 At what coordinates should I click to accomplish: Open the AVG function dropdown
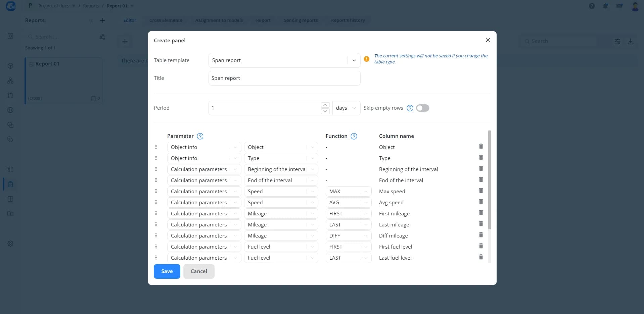[x=349, y=203]
